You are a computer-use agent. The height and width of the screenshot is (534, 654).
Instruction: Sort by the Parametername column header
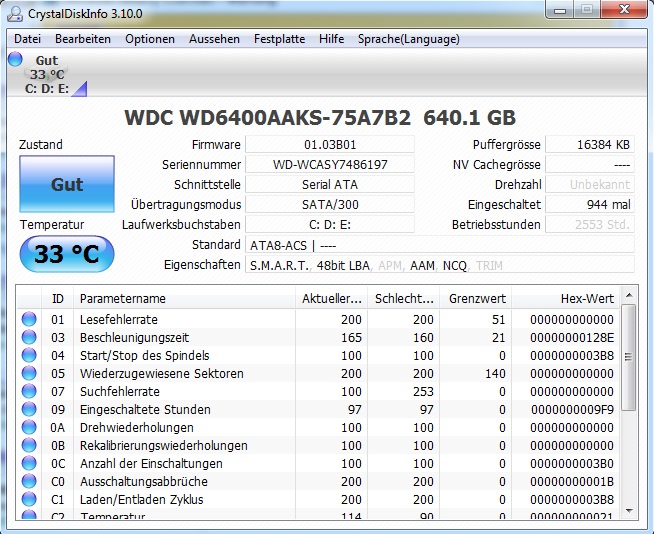coord(184,299)
